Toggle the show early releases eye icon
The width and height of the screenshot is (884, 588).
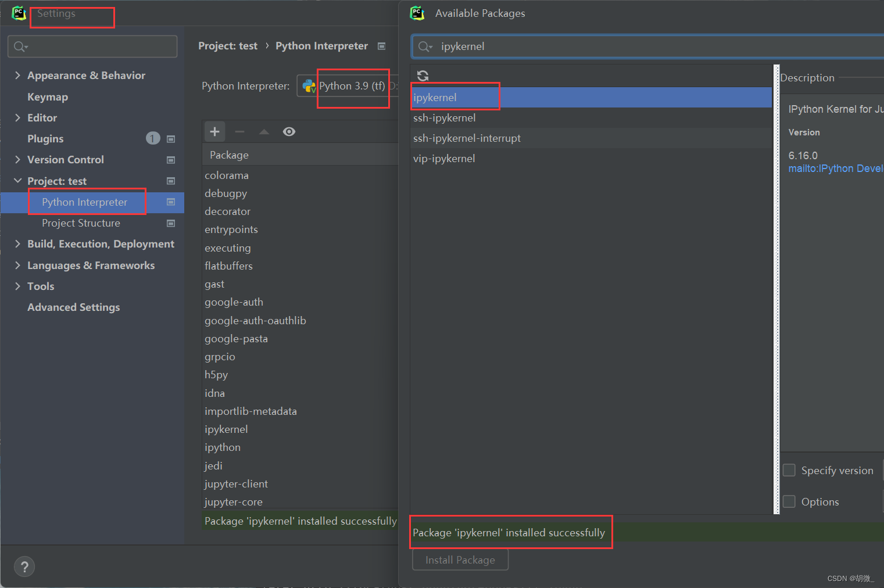(289, 132)
